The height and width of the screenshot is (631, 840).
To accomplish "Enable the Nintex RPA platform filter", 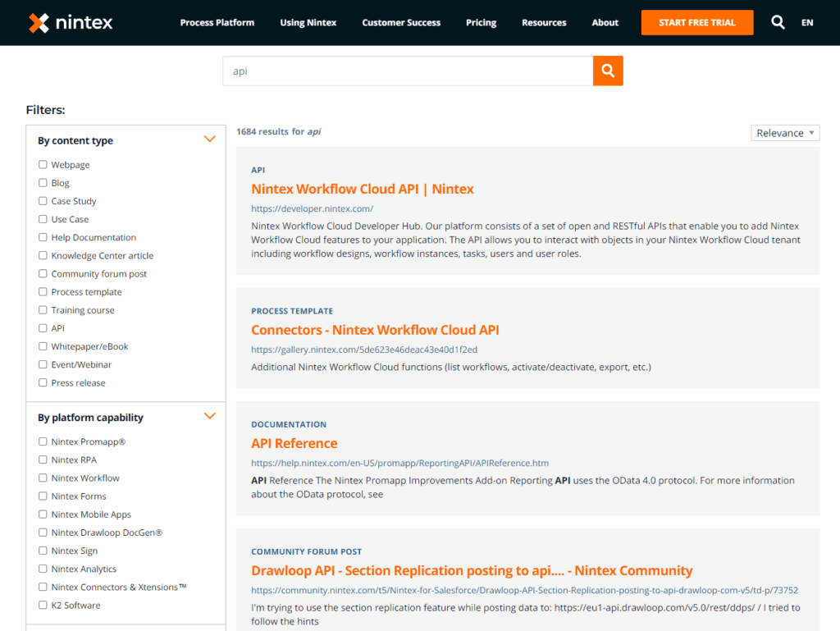I will [x=43, y=460].
